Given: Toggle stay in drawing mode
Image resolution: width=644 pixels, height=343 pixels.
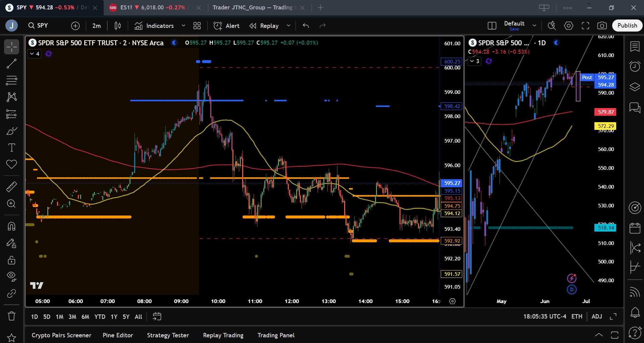Looking at the screenshot, I should 11,243.
